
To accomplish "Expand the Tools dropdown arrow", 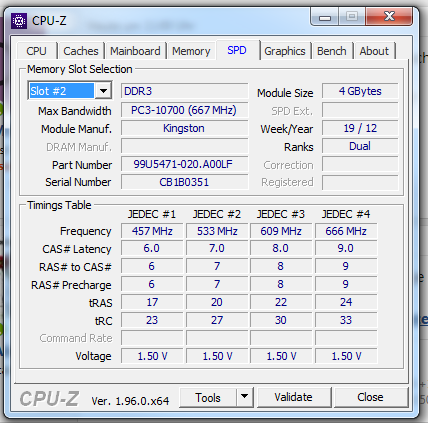I will [x=245, y=397].
